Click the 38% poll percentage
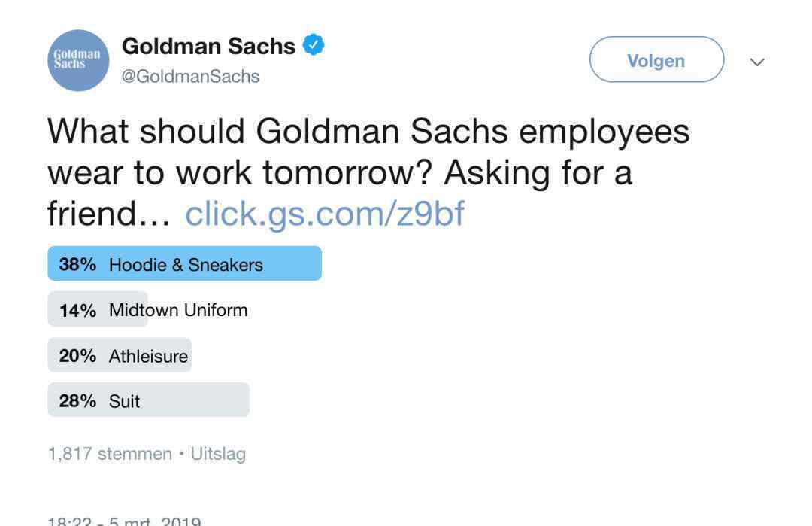The image size is (812, 526). coord(77,265)
